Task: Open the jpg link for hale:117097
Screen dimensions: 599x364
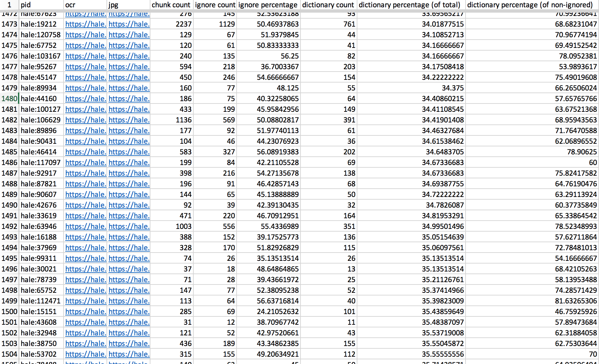Action: 129,162
